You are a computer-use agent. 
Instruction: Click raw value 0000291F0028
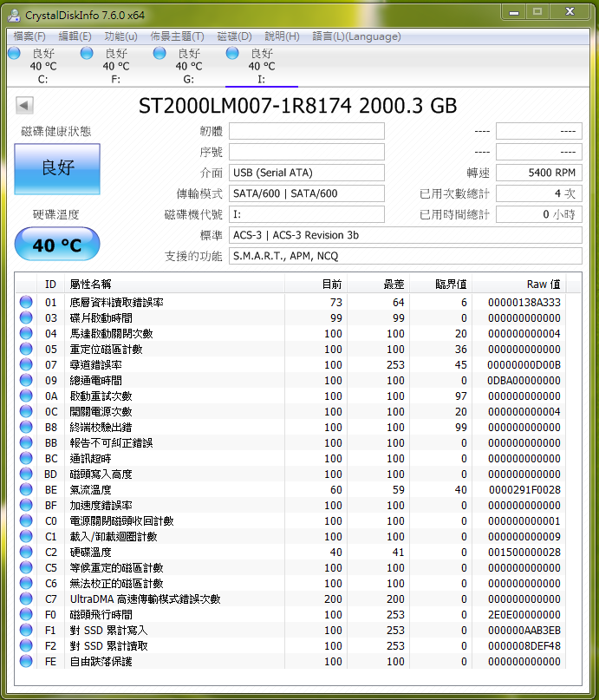[x=524, y=490]
